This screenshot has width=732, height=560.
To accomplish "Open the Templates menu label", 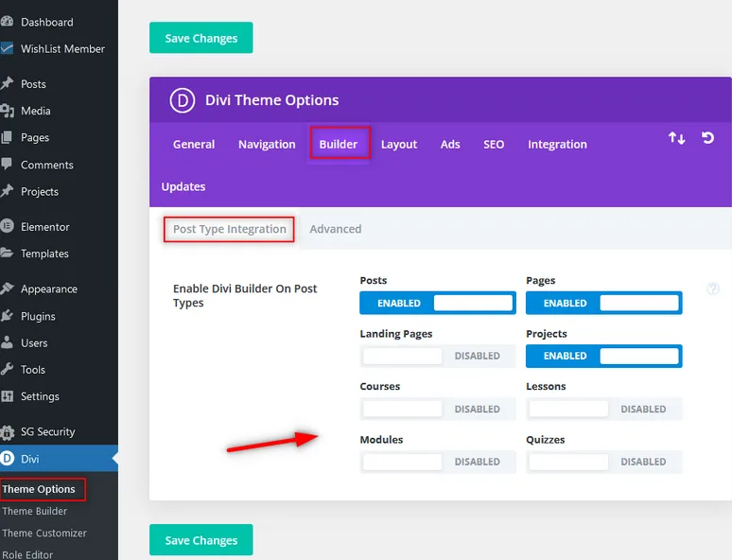I will coord(44,254).
